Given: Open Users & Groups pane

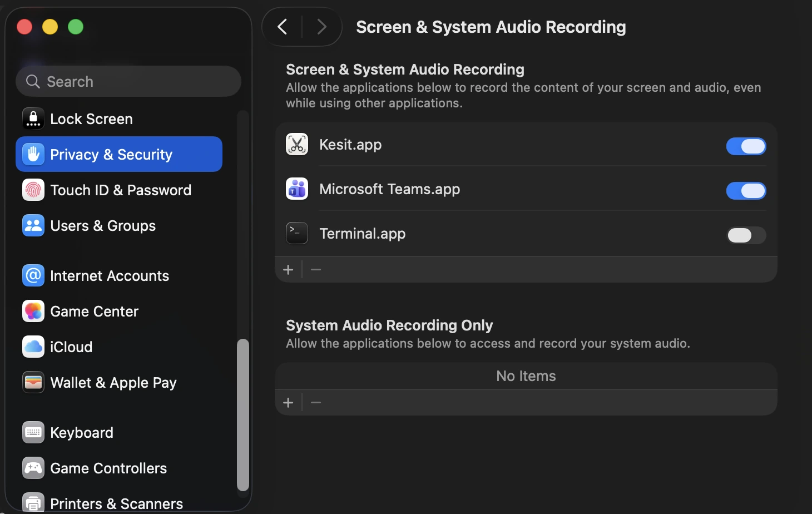Looking at the screenshot, I should click(119, 225).
